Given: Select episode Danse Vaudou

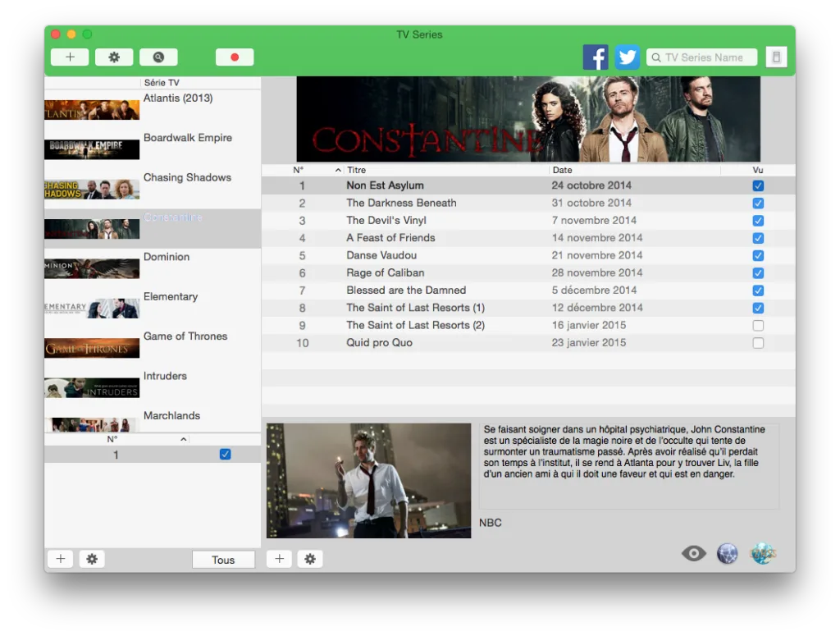Looking at the screenshot, I should pyautogui.click(x=528, y=255).
